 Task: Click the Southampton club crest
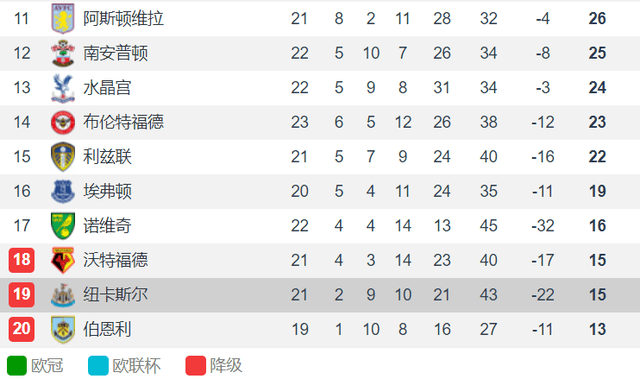click(x=62, y=53)
